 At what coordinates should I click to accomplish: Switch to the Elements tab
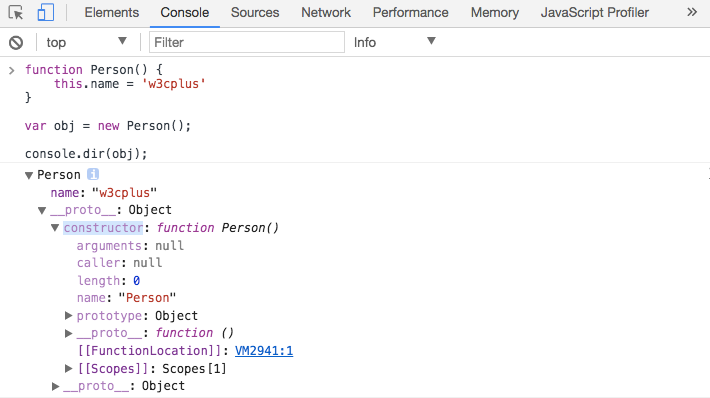point(111,13)
